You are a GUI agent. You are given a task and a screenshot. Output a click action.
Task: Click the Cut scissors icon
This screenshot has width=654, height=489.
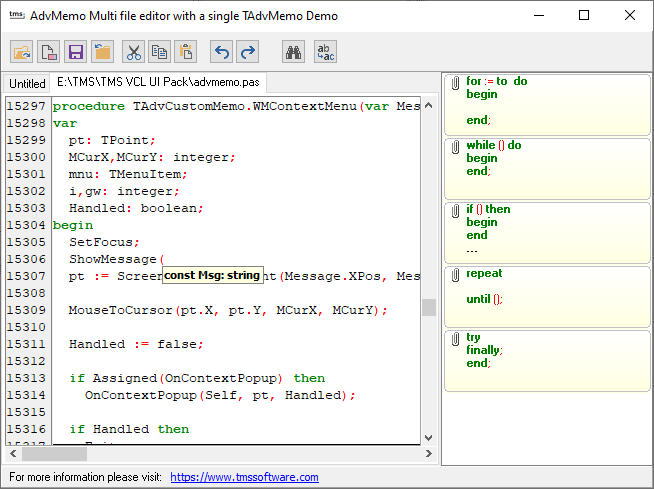point(133,51)
